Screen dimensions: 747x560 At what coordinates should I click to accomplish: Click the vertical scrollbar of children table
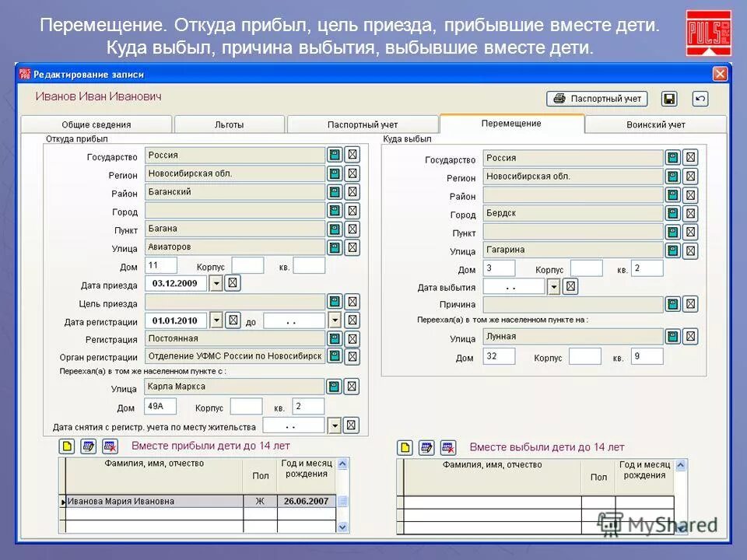[x=341, y=502]
